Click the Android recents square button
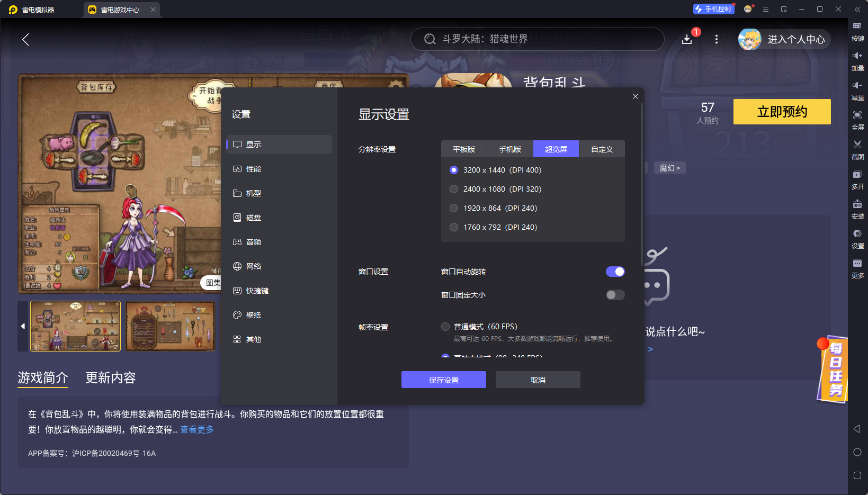This screenshot has height=495, width=868. (857, 475)
